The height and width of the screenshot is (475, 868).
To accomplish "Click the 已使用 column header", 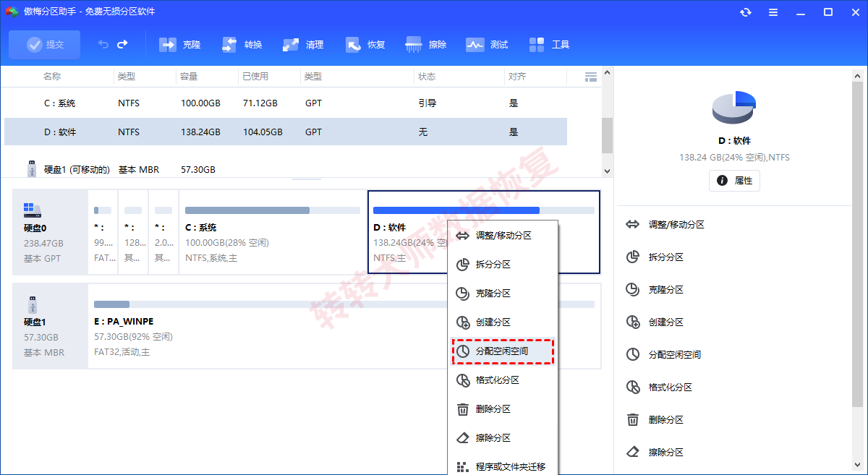I will click(255, 77).
